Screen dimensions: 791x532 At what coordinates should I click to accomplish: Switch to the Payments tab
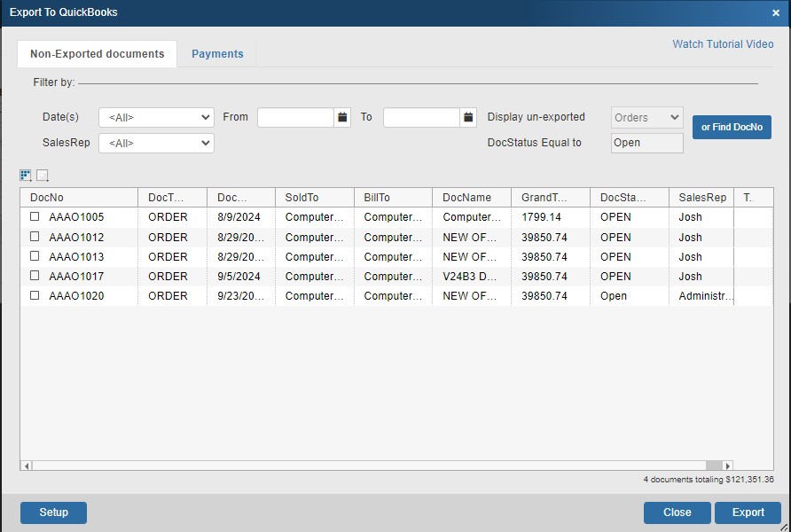(217, 54)
